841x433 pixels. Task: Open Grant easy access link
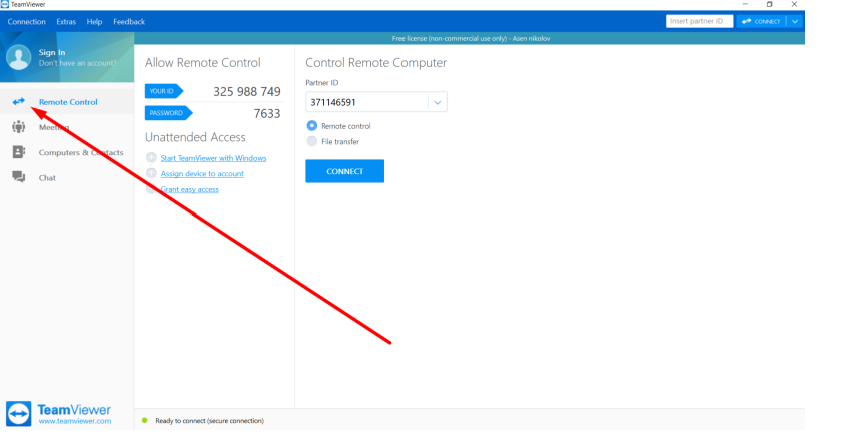(190, 189)
